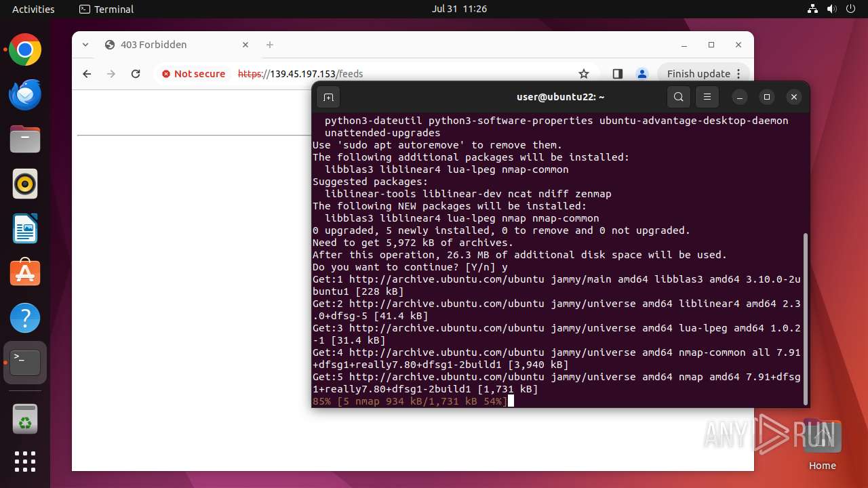Open the Activities overview
Screen dimensions: 868x488
(33, 9)
